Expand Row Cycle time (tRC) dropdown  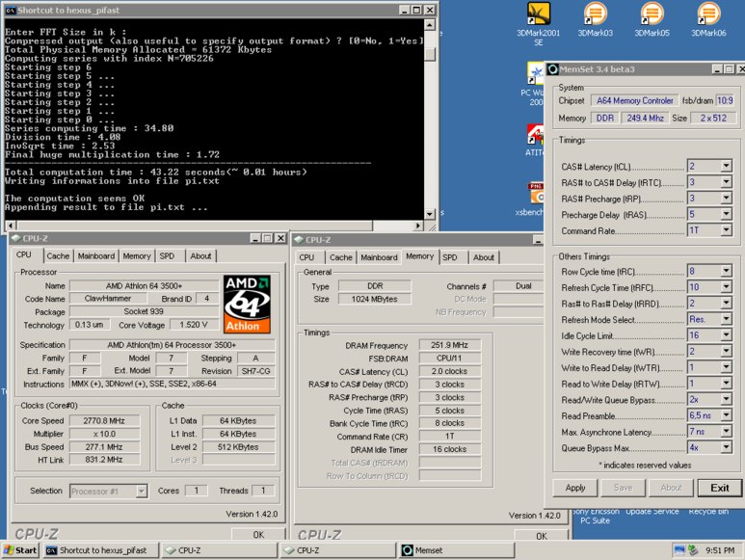pyautogui.click(x=726, y=271)
